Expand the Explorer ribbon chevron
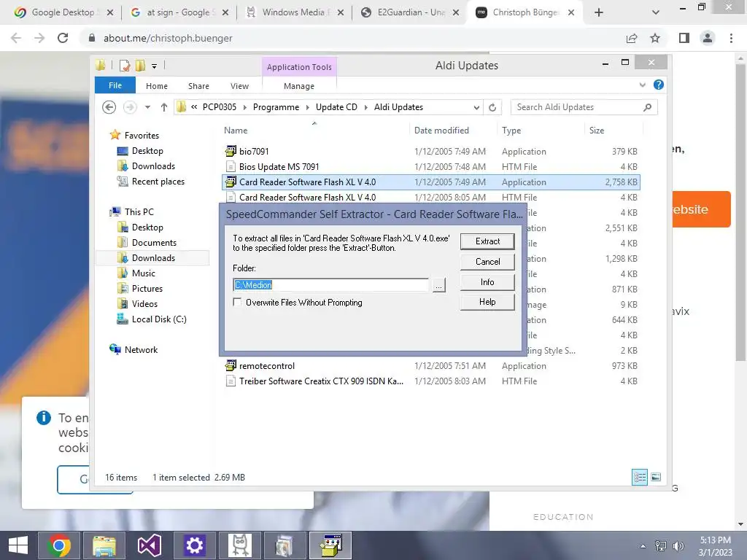The height and width of the screenshot is (560, 747). [643, 85]
